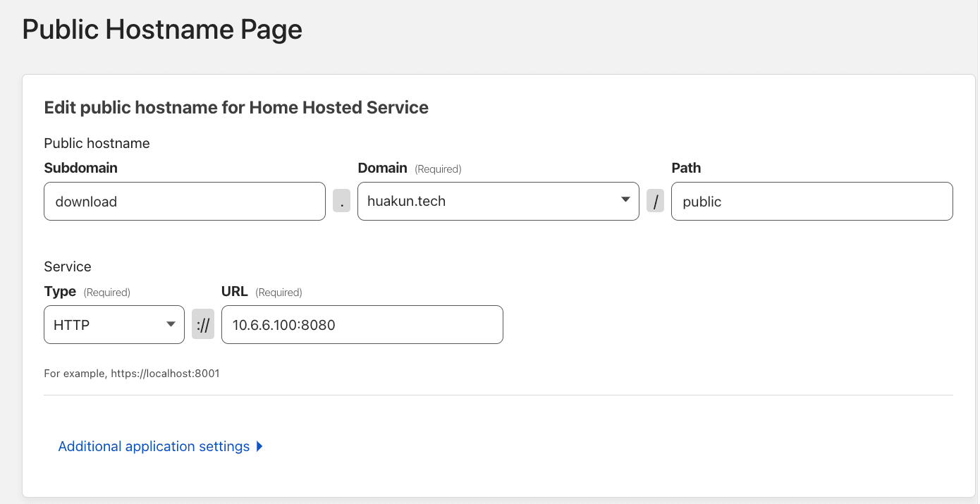Image resolution: width=980 pixels, height=504 pixels.
Task: Click the slash separator badge before Path
Action: (655, 202)
